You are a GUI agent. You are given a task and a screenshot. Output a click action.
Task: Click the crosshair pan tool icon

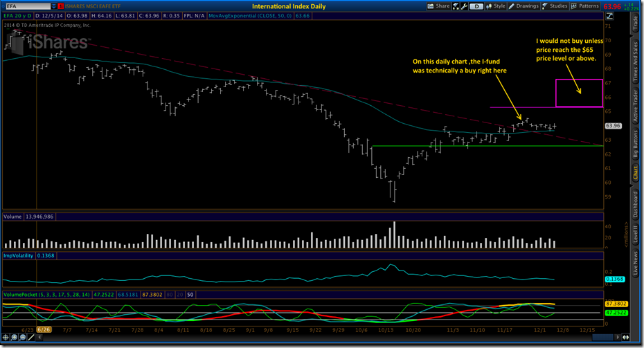[6, 338]
